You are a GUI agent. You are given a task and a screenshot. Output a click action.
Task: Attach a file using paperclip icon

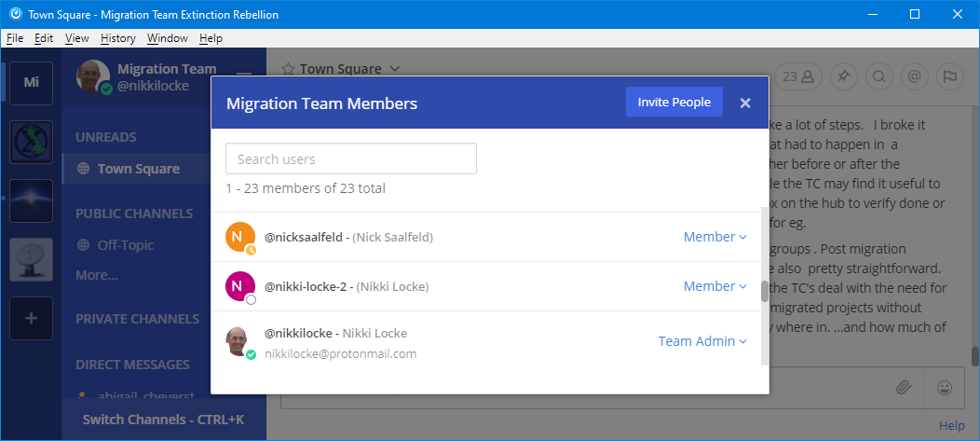pyautogui.click(x=903, y=388)
